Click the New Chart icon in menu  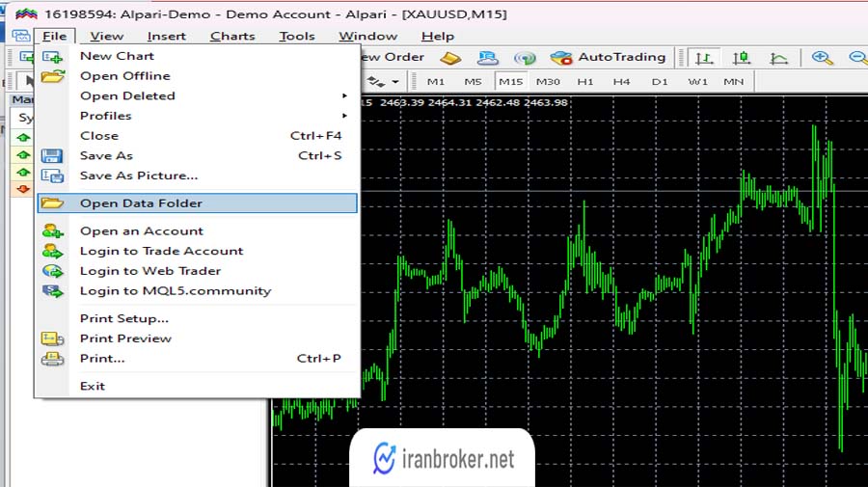pyautogui.click(x=53, y=57)
